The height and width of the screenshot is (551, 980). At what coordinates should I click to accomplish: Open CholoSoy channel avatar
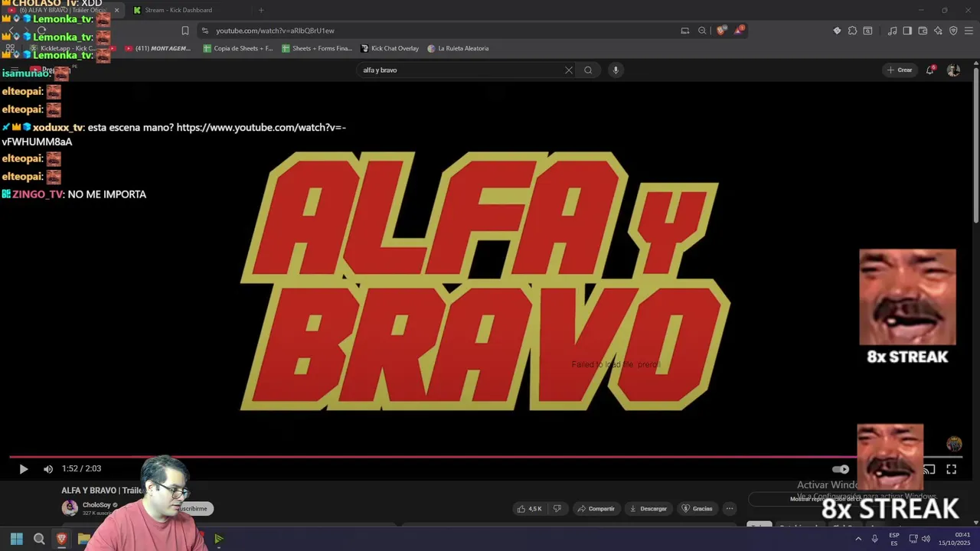tap(70, 508)
